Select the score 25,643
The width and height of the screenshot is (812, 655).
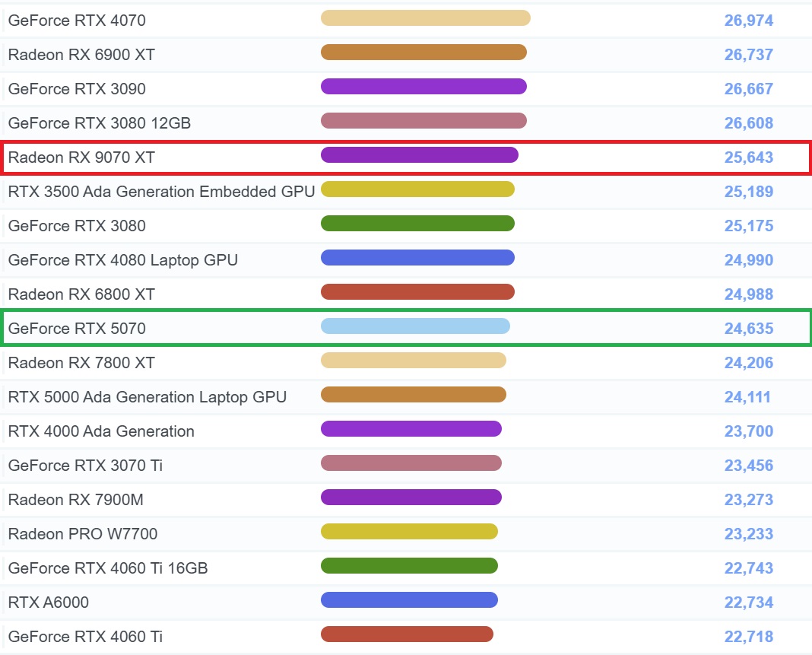(x=748, y=157)
